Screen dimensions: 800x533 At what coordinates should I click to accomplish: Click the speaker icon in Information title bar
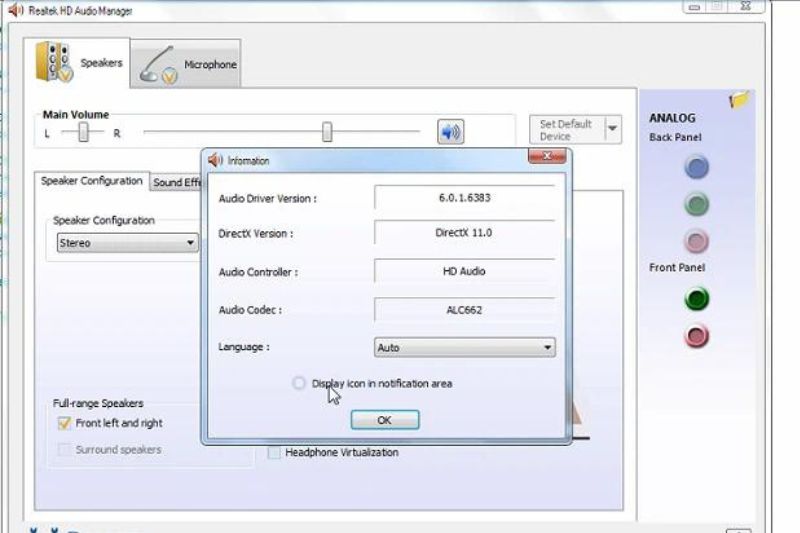coord(215,161)
